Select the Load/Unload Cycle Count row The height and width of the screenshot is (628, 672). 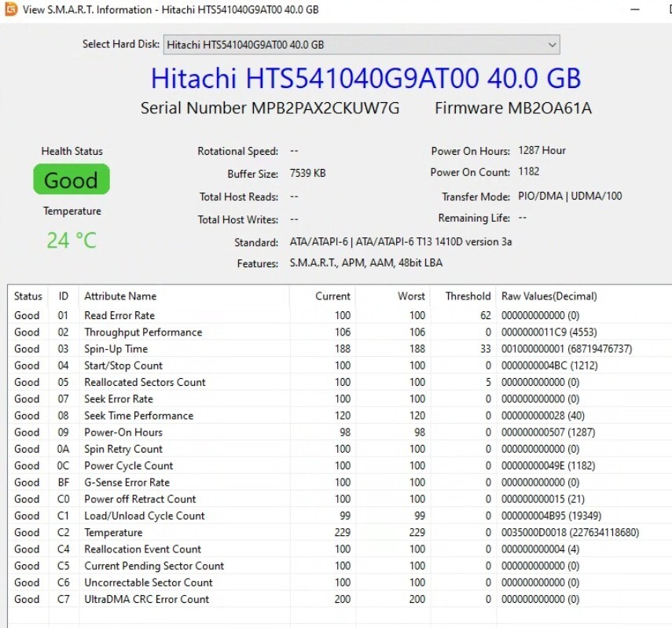click(x=340, y=516)
